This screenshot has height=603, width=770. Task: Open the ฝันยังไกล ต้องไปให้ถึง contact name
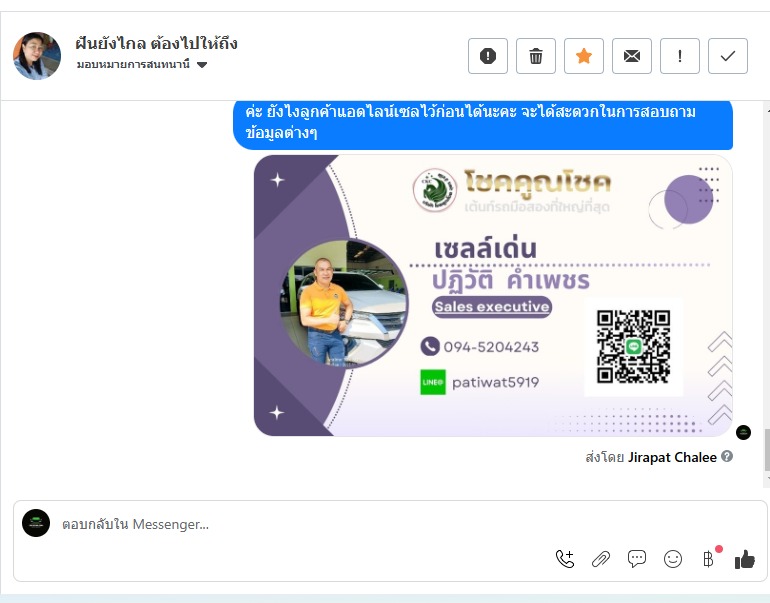[157, 43]
